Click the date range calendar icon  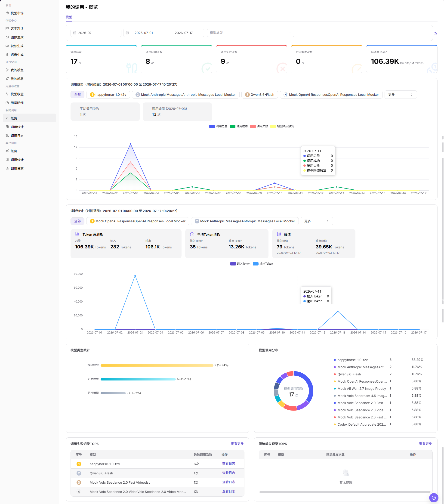(127, 33)
